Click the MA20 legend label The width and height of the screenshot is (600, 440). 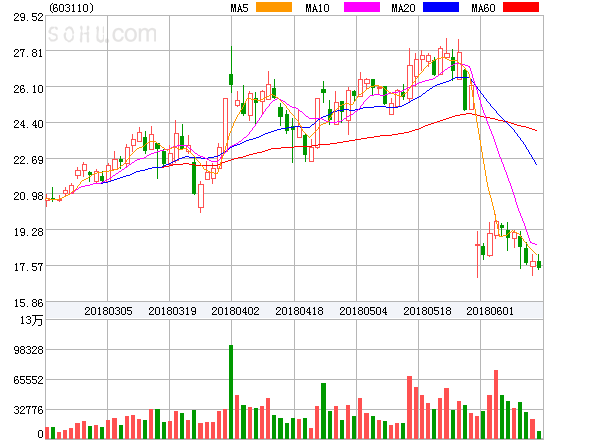click(x=403, y=8)
